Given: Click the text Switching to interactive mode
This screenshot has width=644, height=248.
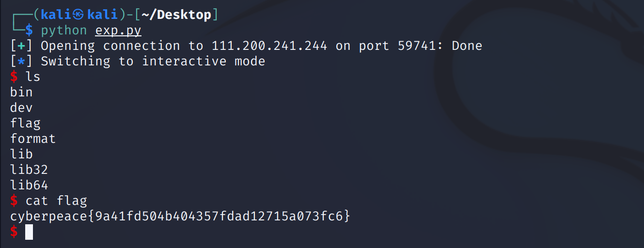Looking at the screenshot, I should (153, 62).
